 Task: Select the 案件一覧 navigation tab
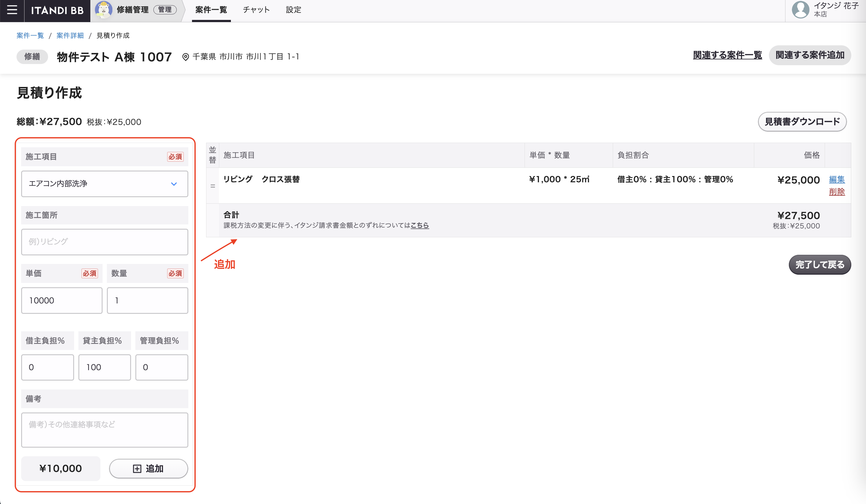pyautogui.click(x=211, y=10)
